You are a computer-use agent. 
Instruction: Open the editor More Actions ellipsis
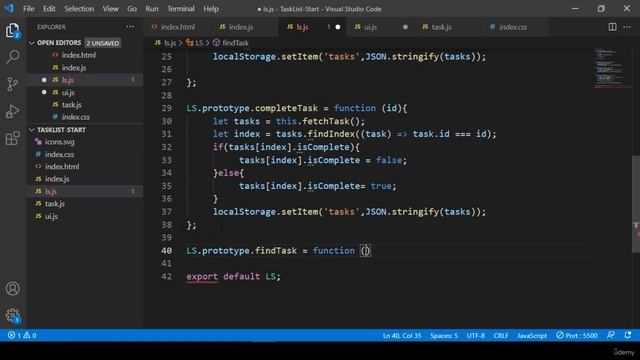pyautogui.click(x=627, y=27)
